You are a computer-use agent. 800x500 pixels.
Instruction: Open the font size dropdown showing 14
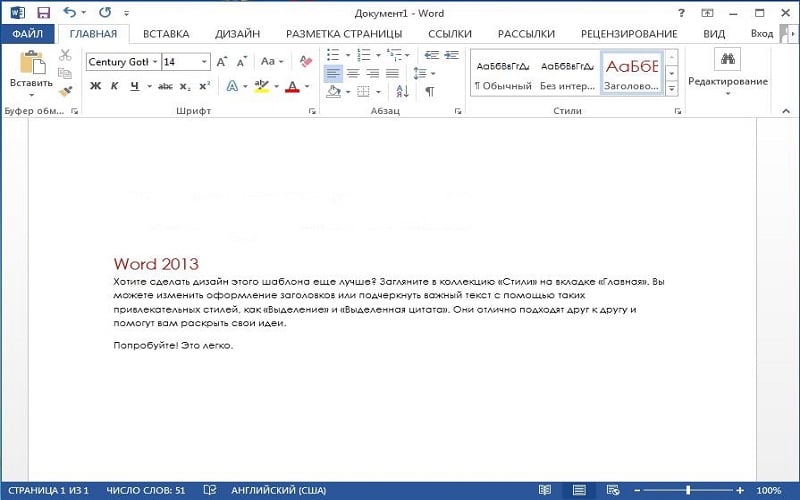[204, 62]
